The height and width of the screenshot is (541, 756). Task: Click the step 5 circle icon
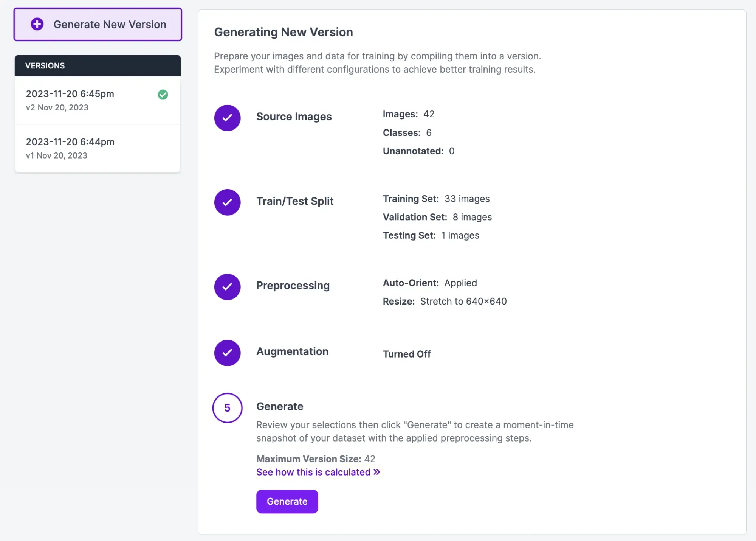pyautogui.click(x=227, y=408)
